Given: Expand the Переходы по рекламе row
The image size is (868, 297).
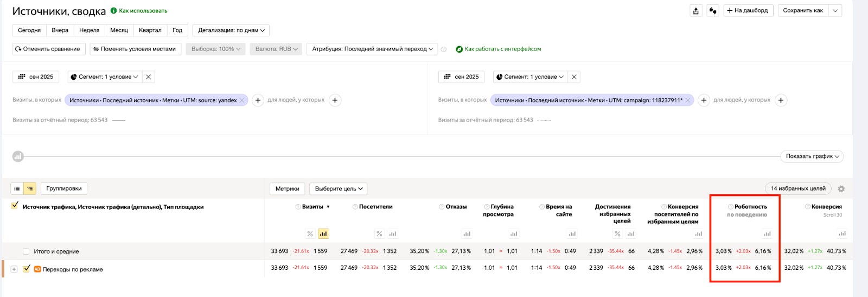Looking at the screenshot, I should click(x=14, y=269).
